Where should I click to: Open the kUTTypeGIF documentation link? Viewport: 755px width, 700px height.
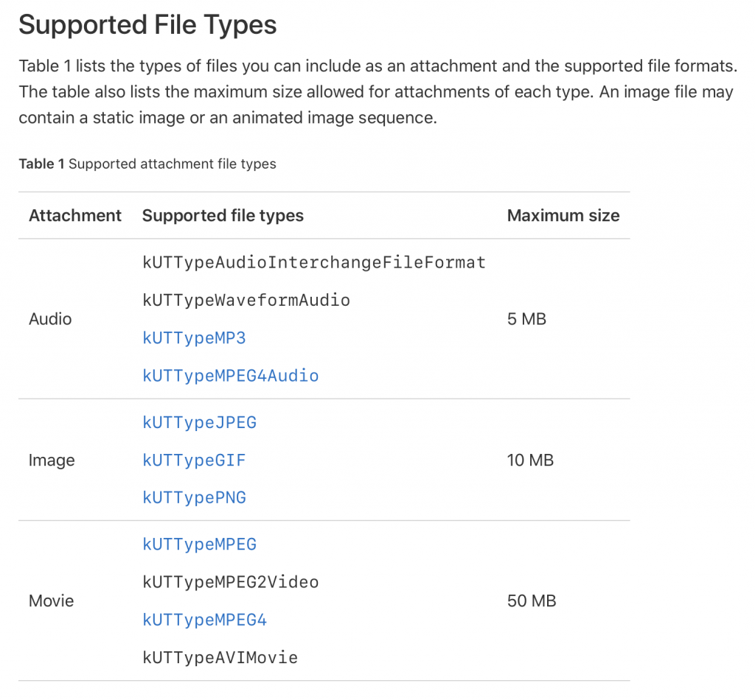[x=194, y=461]
